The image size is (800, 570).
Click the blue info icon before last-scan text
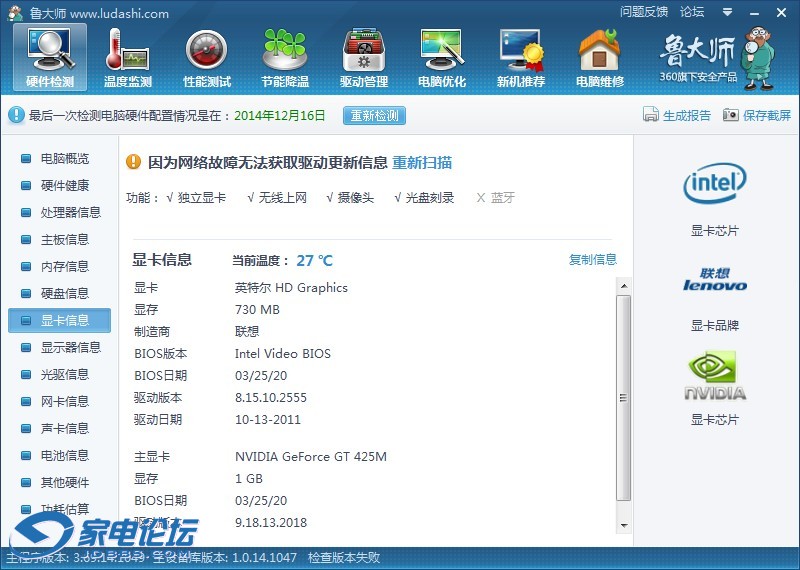[16, 115]
